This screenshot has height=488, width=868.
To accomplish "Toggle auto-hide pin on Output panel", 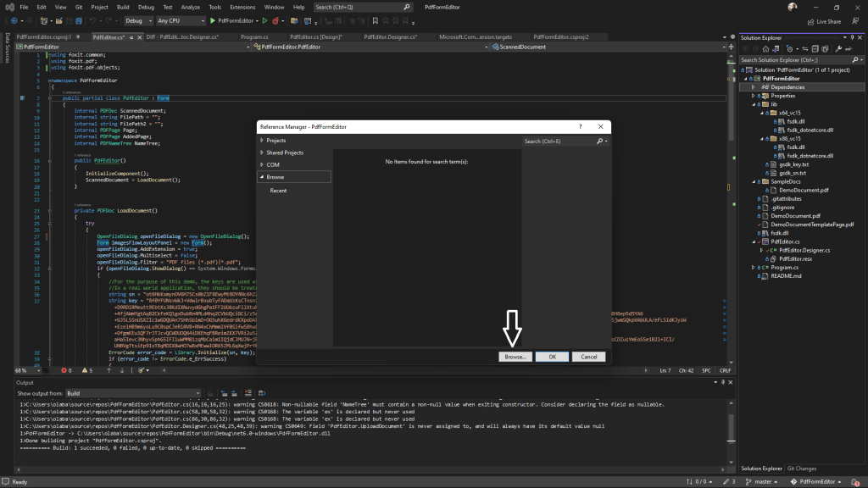I will (x=722, y=382).
